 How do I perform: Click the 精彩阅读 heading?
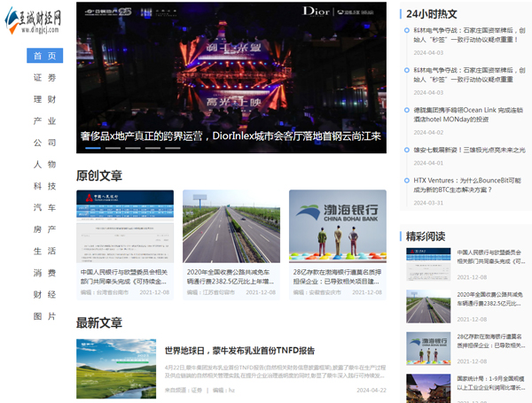pos(426,236)
